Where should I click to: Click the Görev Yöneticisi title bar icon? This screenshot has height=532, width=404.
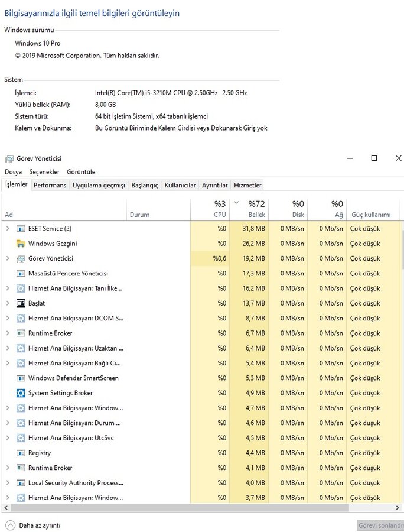9,158
